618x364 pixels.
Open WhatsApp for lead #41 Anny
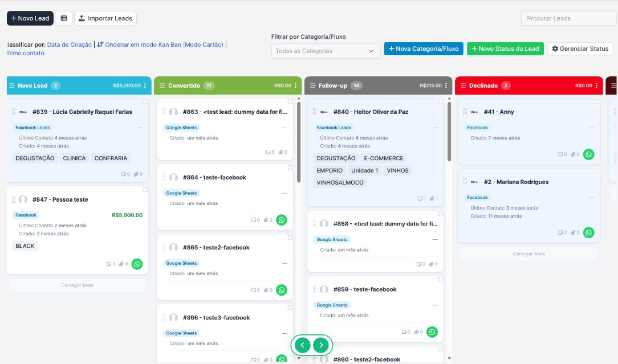589,154
